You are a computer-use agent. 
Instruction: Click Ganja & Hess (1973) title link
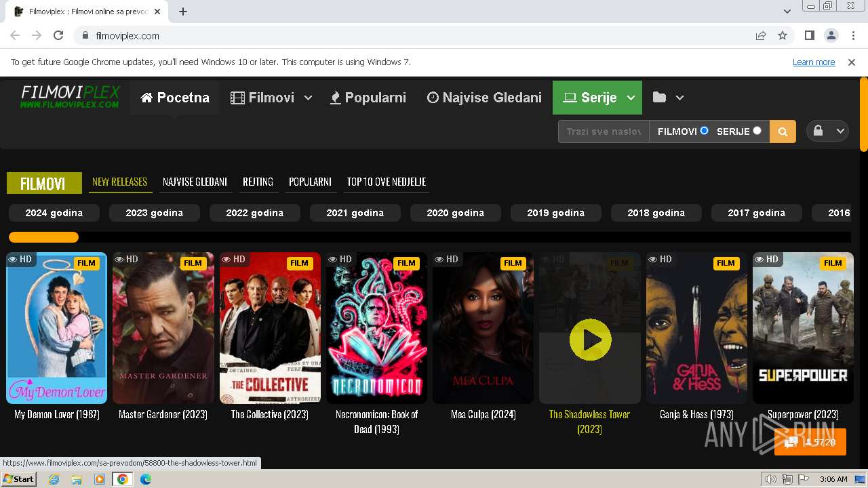click(x=696, y=414)
